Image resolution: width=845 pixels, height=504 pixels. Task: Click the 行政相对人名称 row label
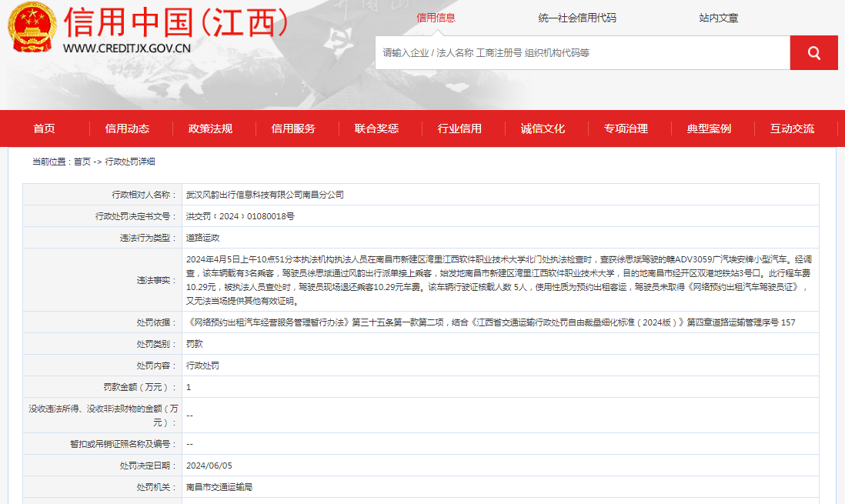point(144,195)
